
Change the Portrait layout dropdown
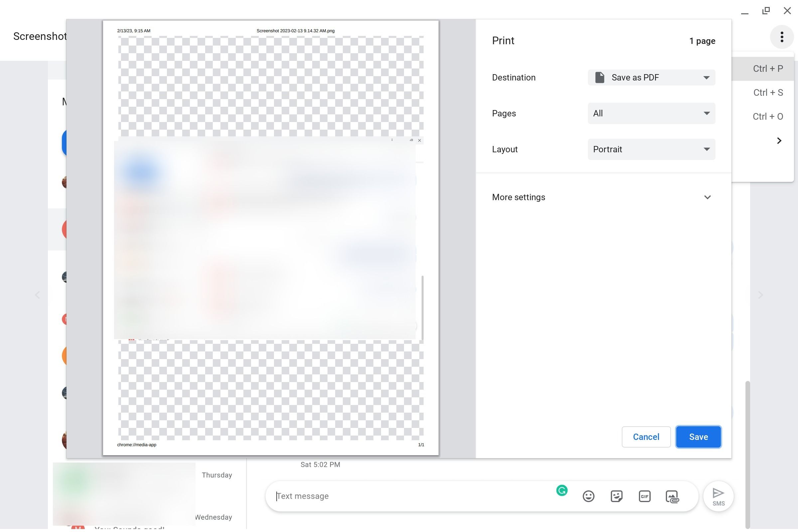pos(651,149)
